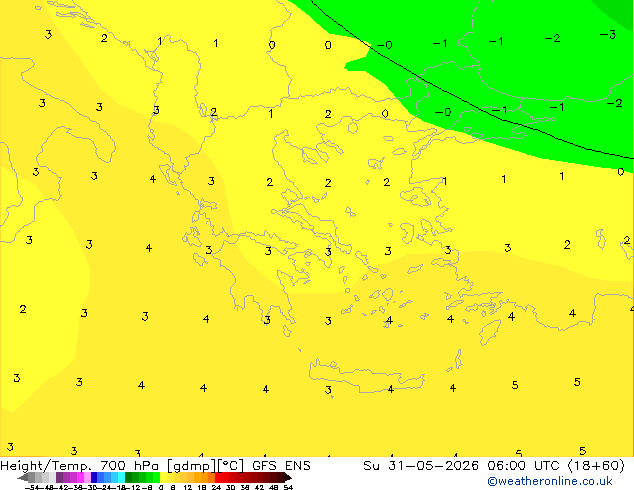Click the grey left arrow end of the legend
Screen dimensions: 634x490
(23, 478)
